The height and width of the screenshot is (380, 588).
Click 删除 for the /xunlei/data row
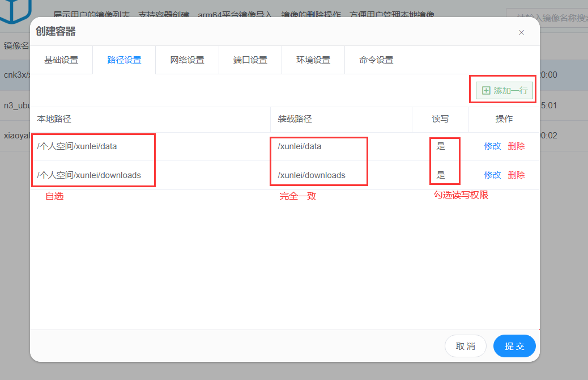pos(516,146)
